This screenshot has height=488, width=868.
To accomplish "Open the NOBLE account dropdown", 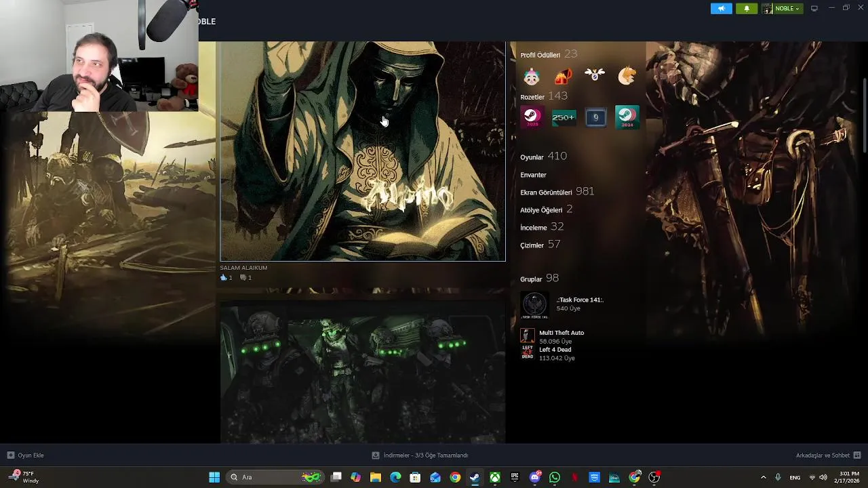I will (x=782, y=8).
